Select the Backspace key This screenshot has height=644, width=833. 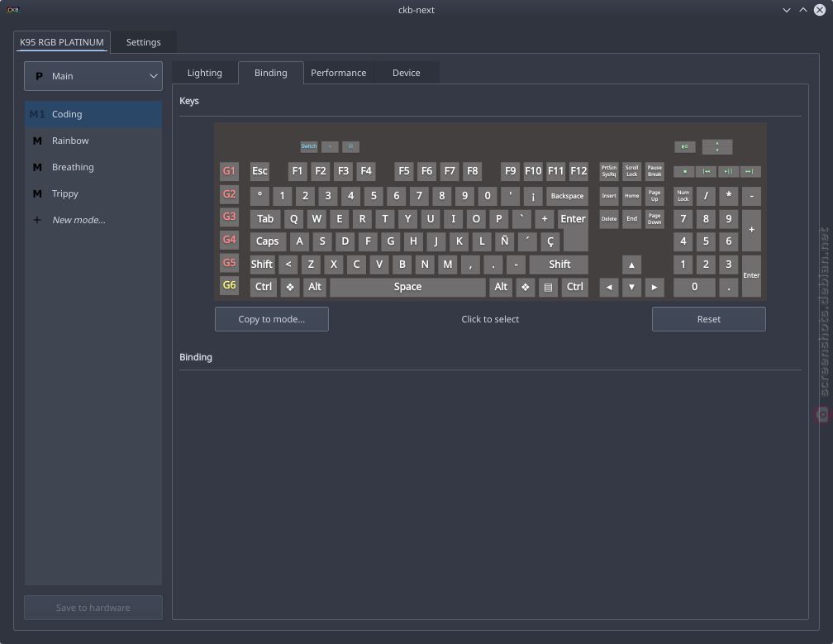pos(567,196)
